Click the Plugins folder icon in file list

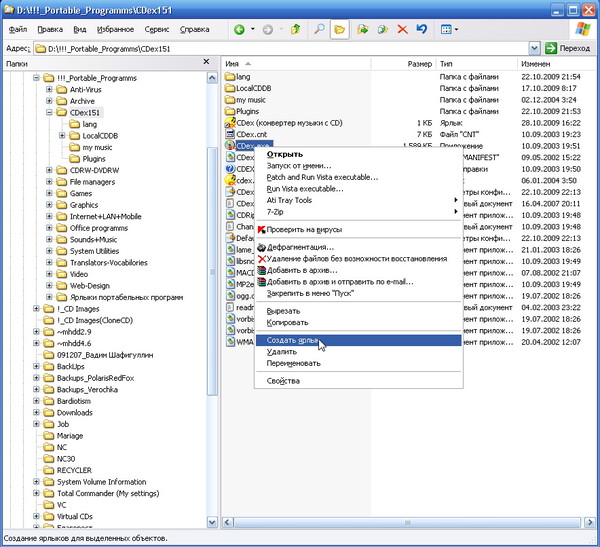(230, 111)
